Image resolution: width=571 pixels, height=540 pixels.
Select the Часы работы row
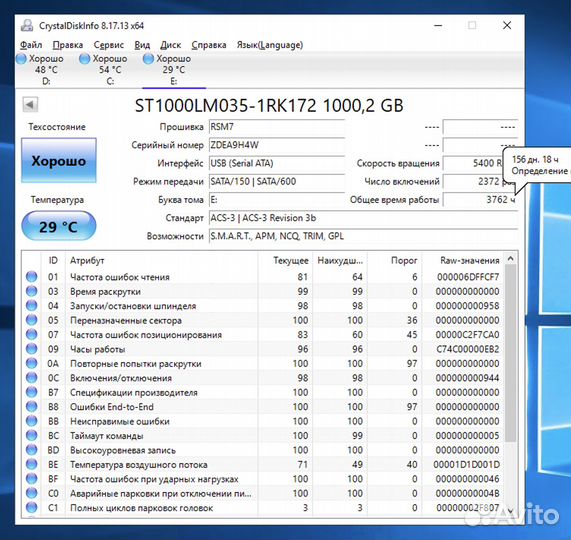(263, 349)
